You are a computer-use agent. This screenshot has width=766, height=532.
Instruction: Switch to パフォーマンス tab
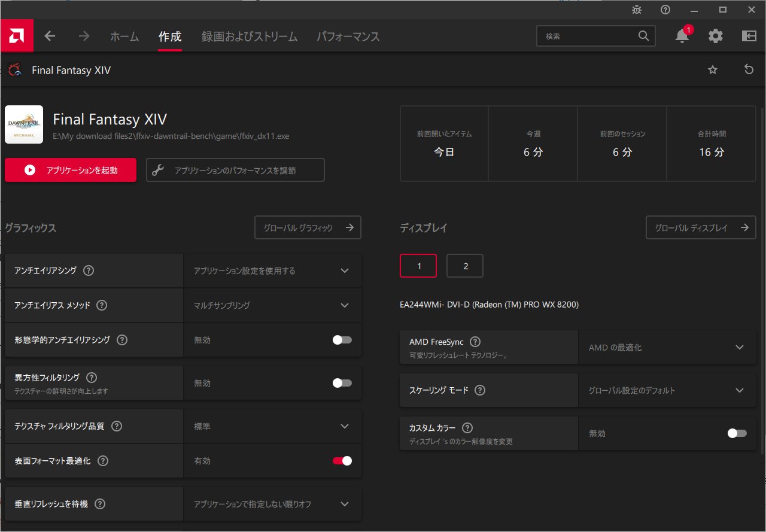348,37
